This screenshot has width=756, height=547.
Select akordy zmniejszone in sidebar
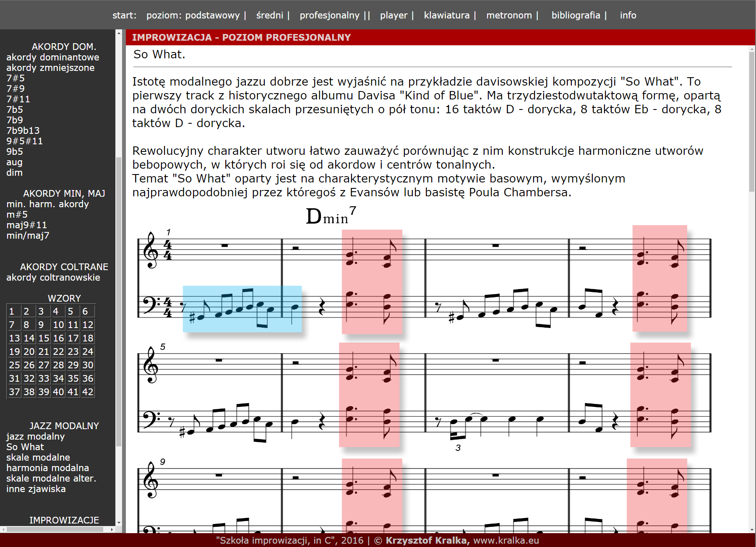(x=50, y=68)
